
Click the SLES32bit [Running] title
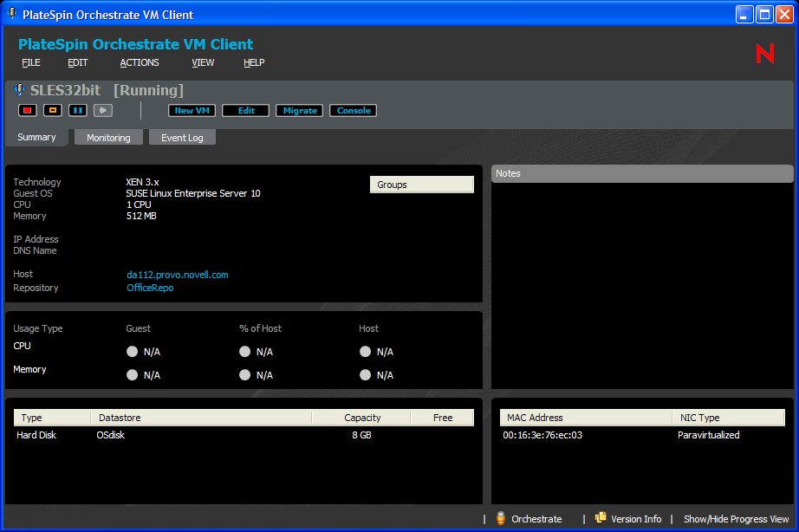tap(107, 90)
